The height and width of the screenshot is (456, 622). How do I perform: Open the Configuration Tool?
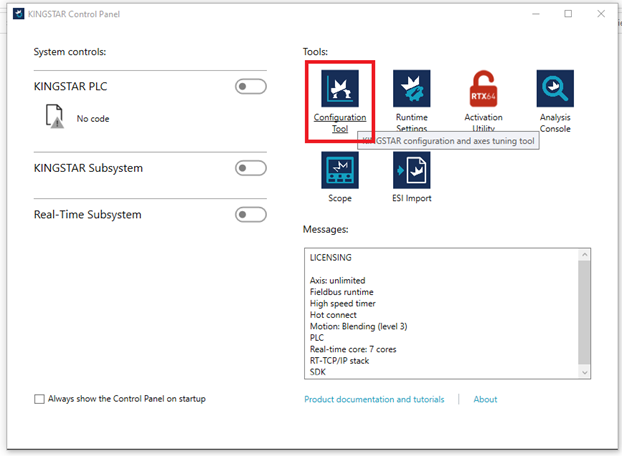click(x=340, y=89)
